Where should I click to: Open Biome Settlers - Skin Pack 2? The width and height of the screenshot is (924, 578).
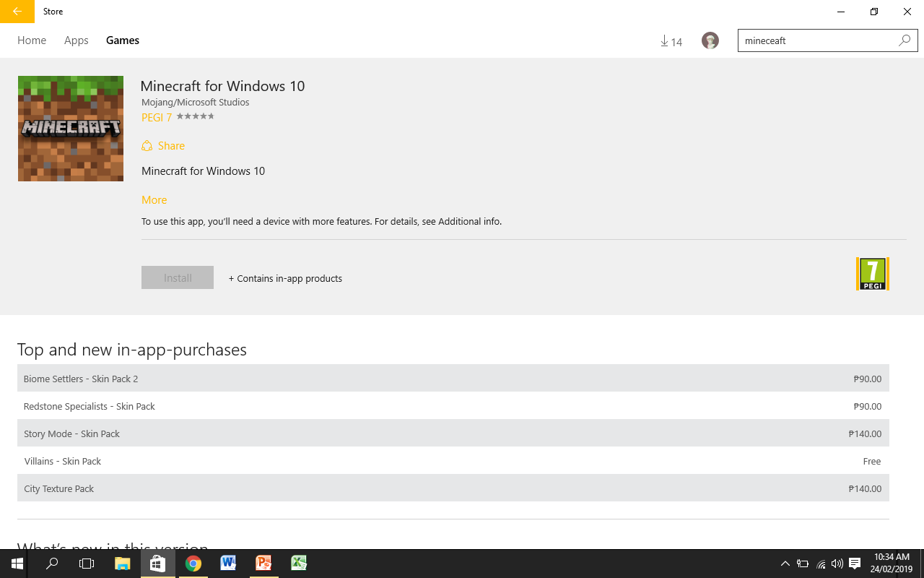tap(453, 379)
